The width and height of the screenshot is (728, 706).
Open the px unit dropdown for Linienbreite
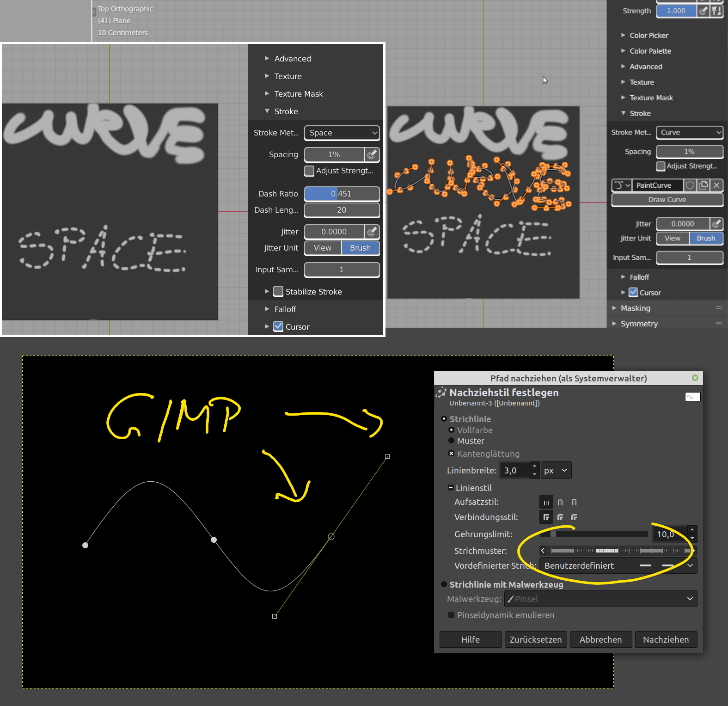(x=556, y=470)
